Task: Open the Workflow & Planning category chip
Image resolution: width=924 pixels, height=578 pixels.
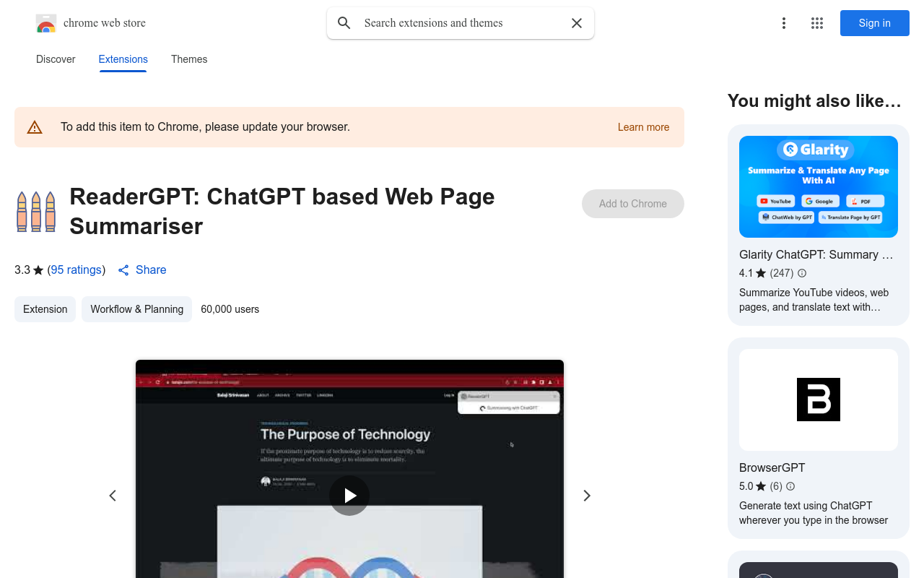Action: pyautogui.click(x=137, y=309)
